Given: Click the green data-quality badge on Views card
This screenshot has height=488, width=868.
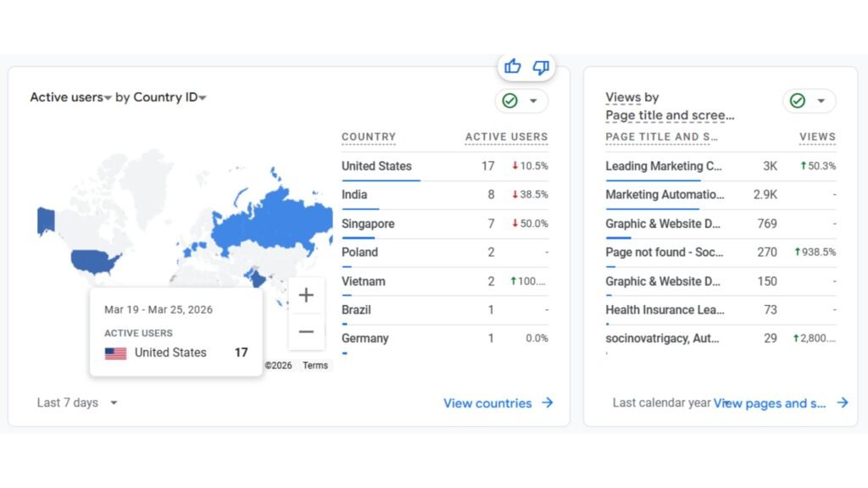Looking at the screenshot, I should tap(797, 101).
